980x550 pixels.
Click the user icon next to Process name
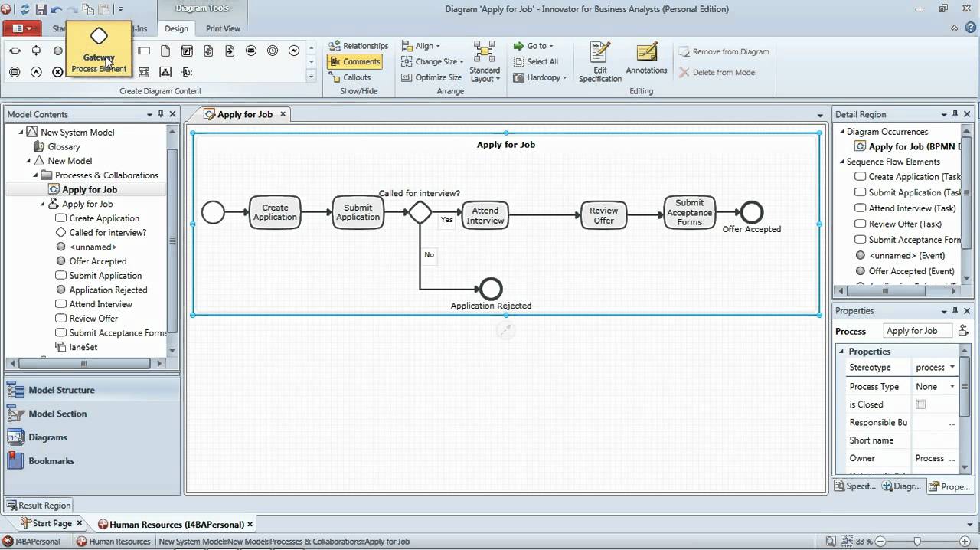(x=963, y=331)
